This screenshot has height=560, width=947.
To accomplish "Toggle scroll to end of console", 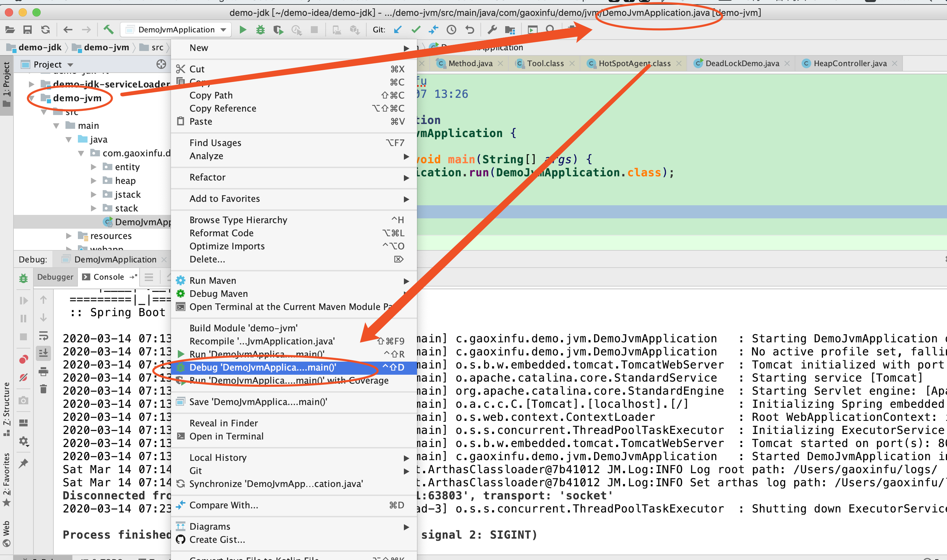I will click(x=43, y=353).
